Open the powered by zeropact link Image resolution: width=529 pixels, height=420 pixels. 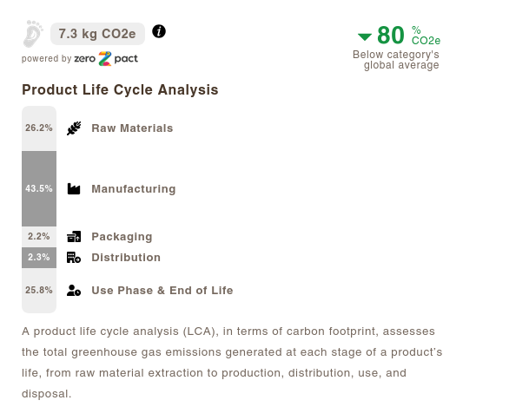point(80,59)
